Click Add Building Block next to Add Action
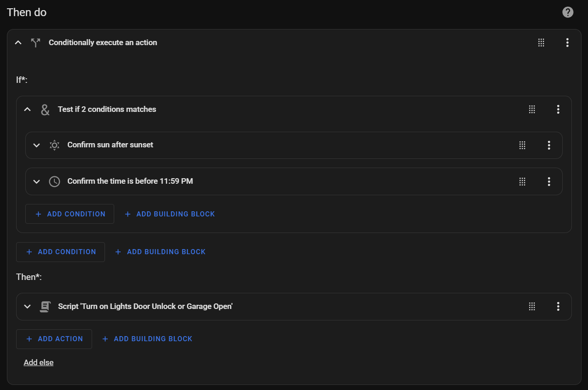 click(x=147, y=339)
